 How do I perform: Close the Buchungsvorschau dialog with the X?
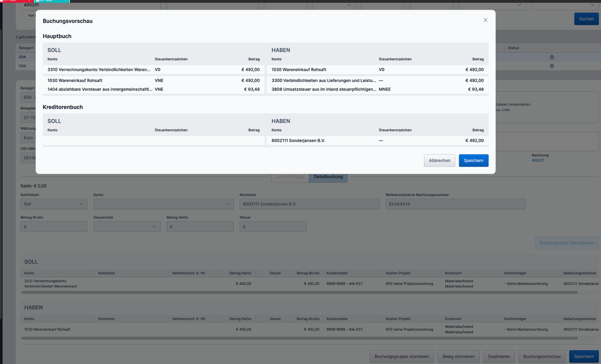click(485, 20)
